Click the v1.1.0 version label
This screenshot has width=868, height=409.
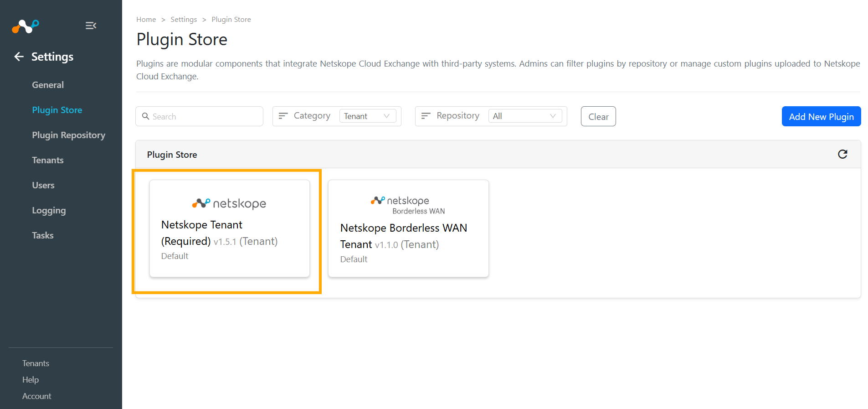pyautogui.click(x=386, y=245)
